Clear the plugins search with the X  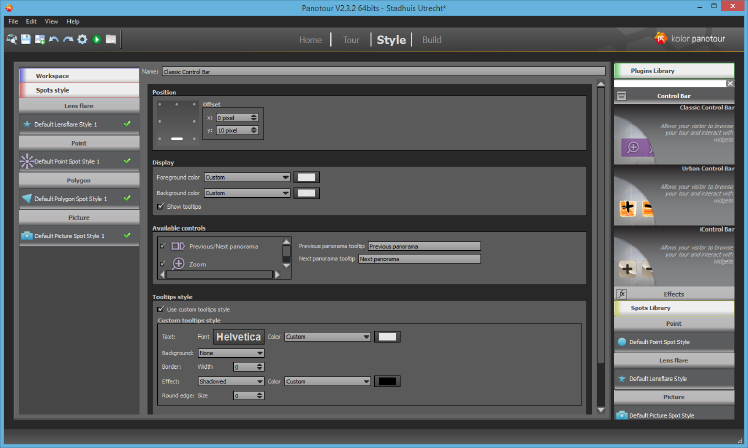click(730, 83)
